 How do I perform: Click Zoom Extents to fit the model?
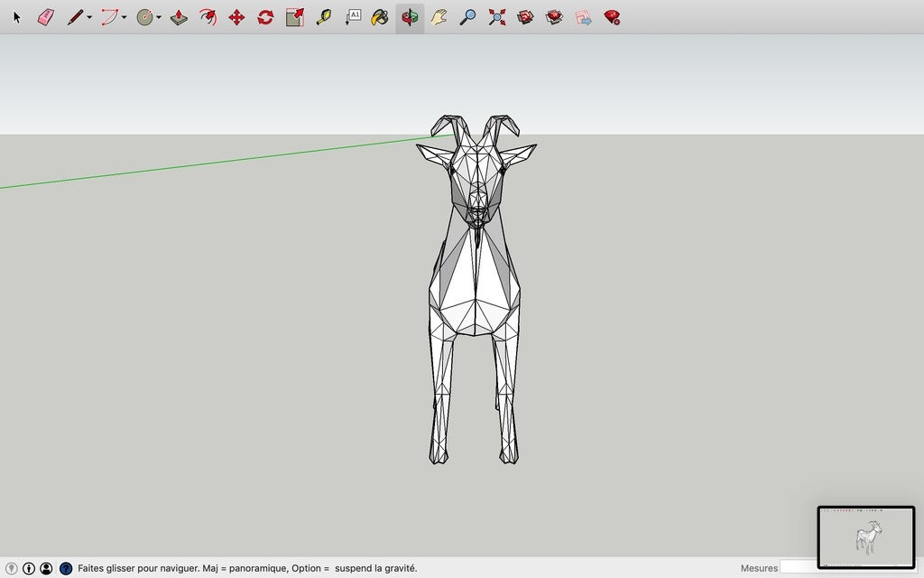coord(496,16)
